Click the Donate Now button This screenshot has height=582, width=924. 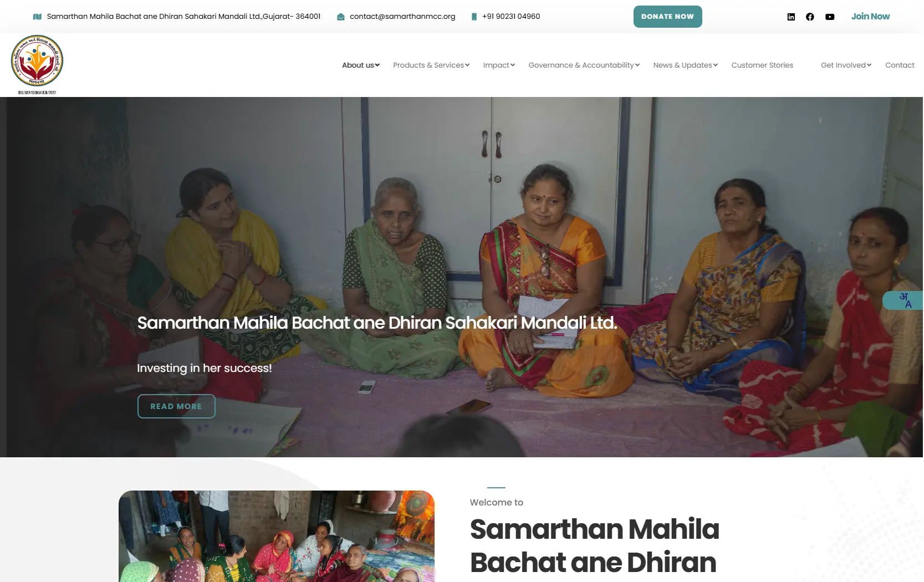[667, 17]
